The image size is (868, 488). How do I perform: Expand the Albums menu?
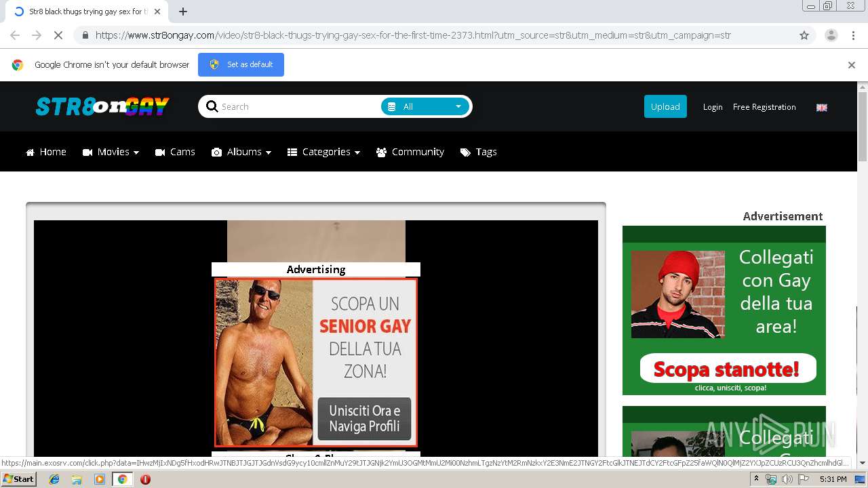241,152
